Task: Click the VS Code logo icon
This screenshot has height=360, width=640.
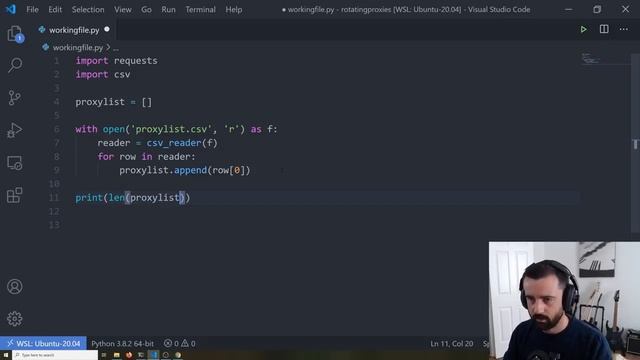Action: (x=11, y=9)
